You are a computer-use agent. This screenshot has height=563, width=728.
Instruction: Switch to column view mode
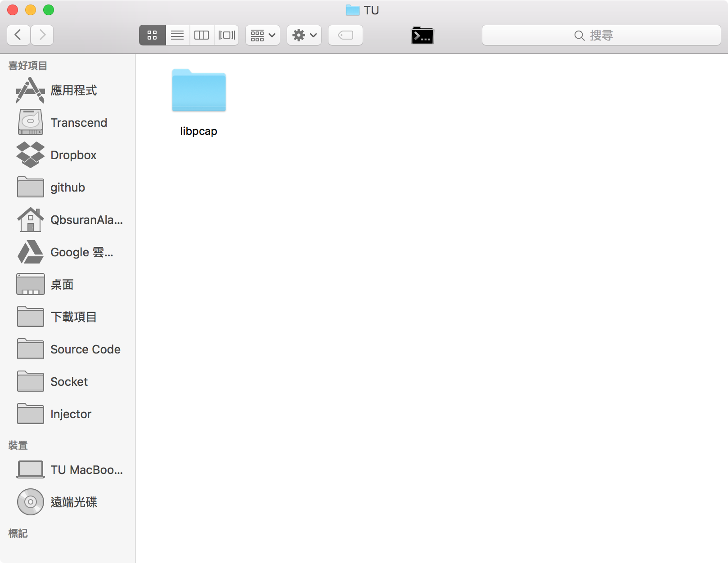click(x=202, y=35)
